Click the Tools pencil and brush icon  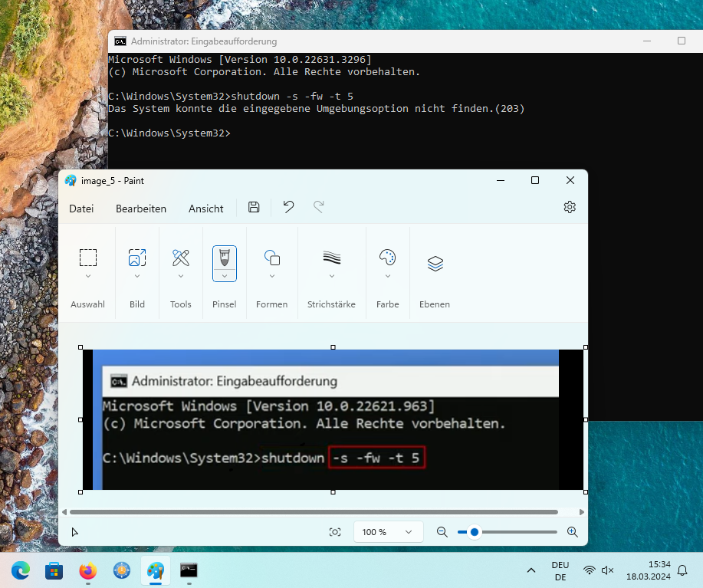(x=181, y=258)
